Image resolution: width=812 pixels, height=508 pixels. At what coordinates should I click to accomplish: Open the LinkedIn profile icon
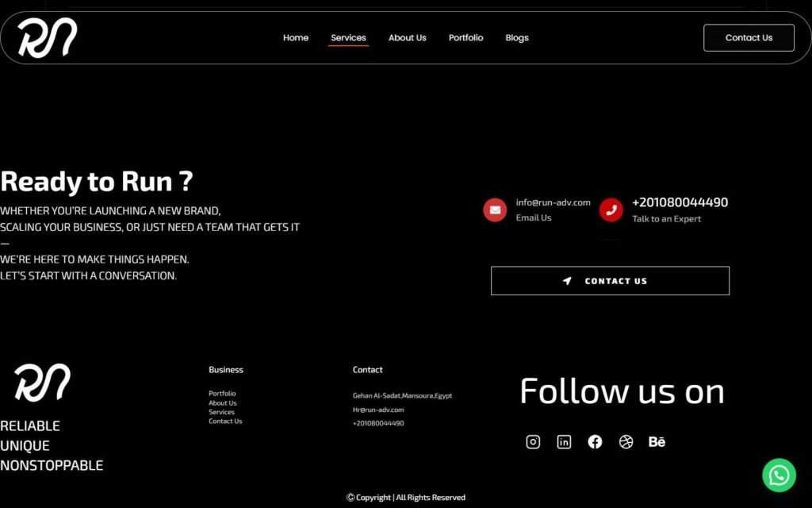click(x=564, y=441)
